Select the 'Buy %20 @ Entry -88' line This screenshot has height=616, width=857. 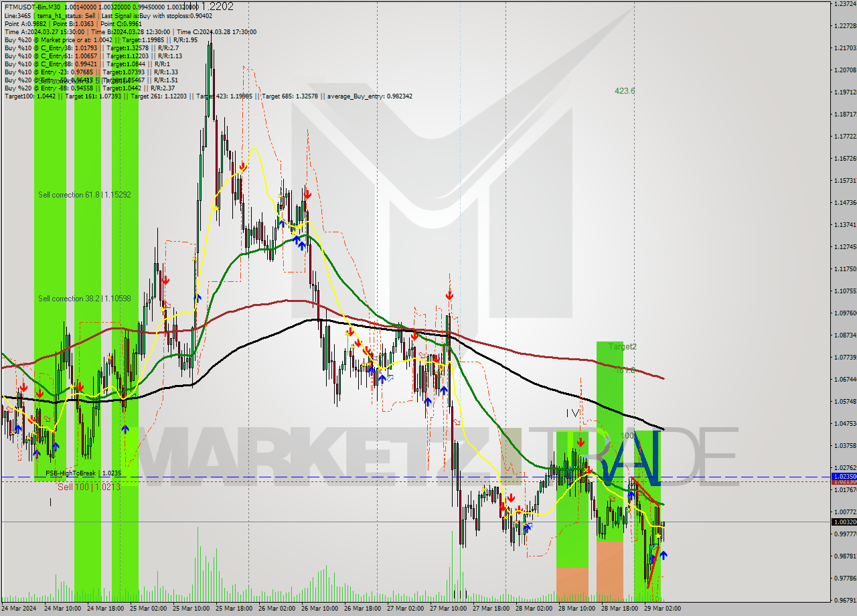coord(89,88)
